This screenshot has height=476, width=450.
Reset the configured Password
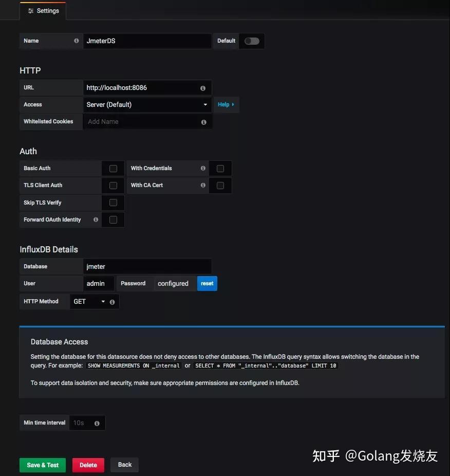click(207, 283)
